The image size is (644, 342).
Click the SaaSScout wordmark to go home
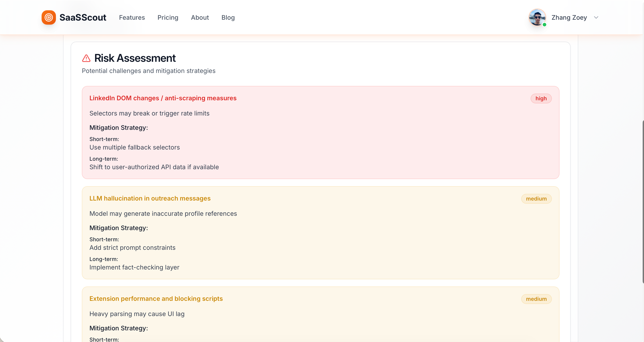tap(83, 17)
